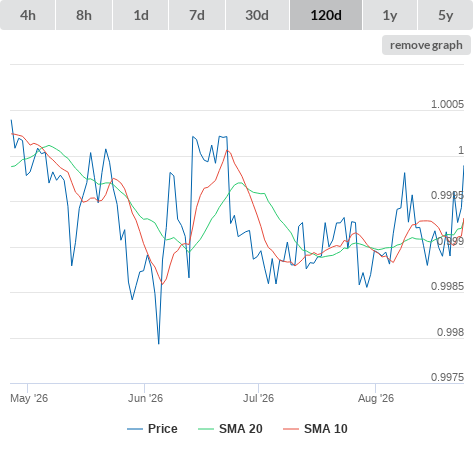Viewport: 474px width, 455px height.
Task: Click the green SMA 20 line swatch
Action: (x=206, y=429)
